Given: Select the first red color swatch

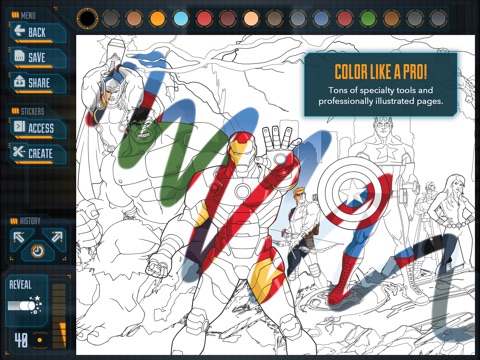Looking at the screenshot, I should coord(204,19).
